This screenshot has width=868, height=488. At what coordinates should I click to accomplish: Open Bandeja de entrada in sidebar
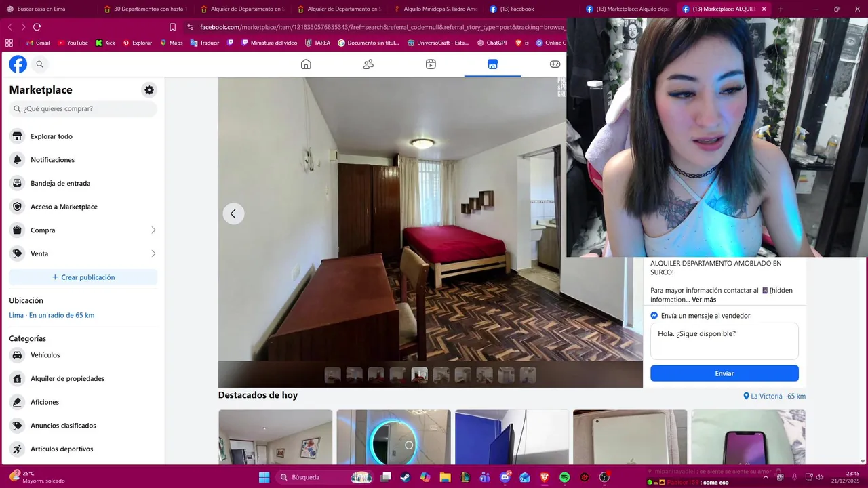click(83, 183)
